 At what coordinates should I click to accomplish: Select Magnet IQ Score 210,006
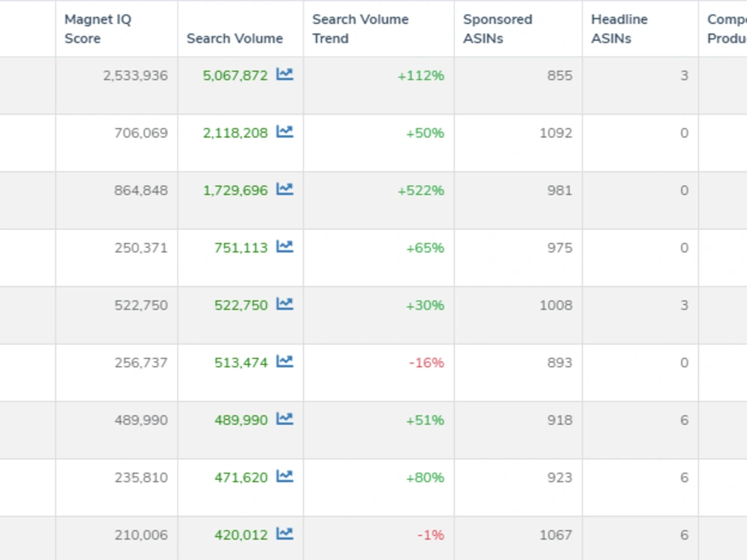click(141, 535)
